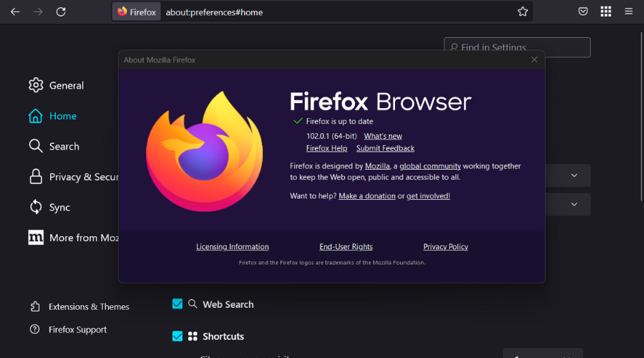Open the General settings section
The width and height of the screenshot is (644, 358).
click(x=67, y=85)
